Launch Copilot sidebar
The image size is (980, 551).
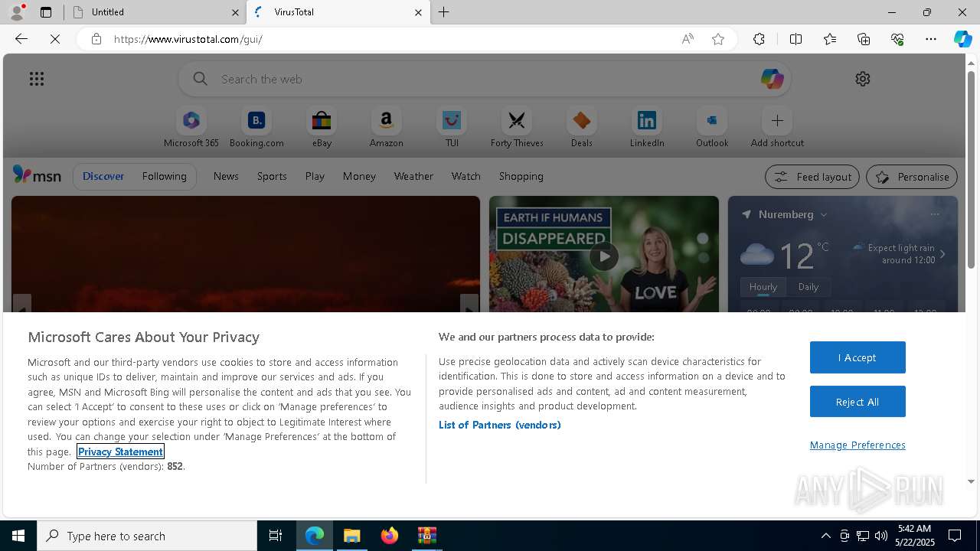[x=962, y=39]
